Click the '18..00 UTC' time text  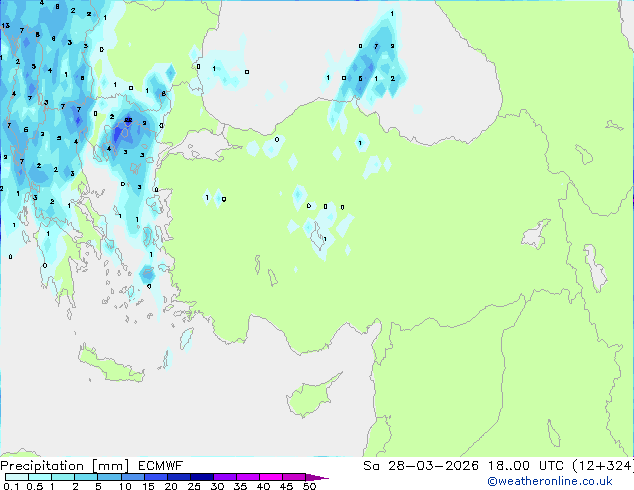pos(526,466)
